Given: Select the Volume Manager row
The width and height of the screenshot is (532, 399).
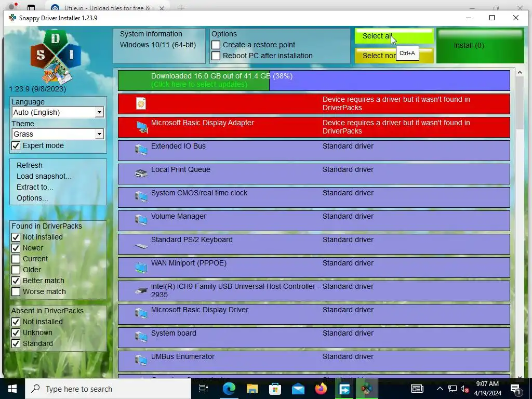Looking at the screenshot, I should point(314,221).
